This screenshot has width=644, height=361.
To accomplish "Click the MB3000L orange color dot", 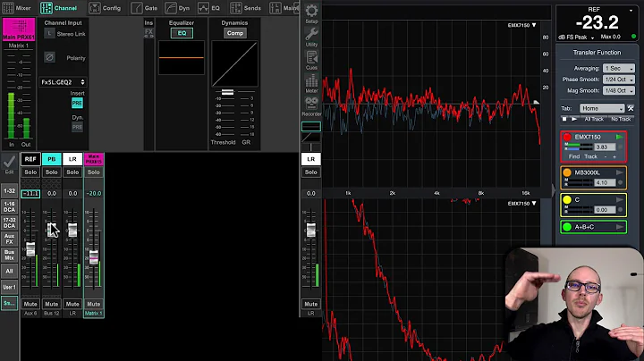I will coord(567,172).
